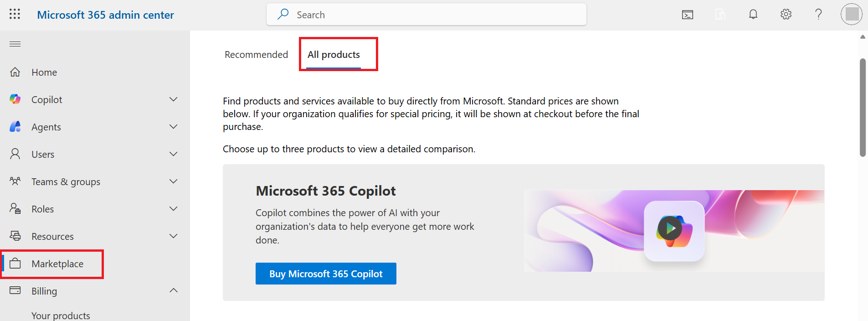868x321 pixels.
Task: Expand the Copilot navigation section
Action: 173,99
